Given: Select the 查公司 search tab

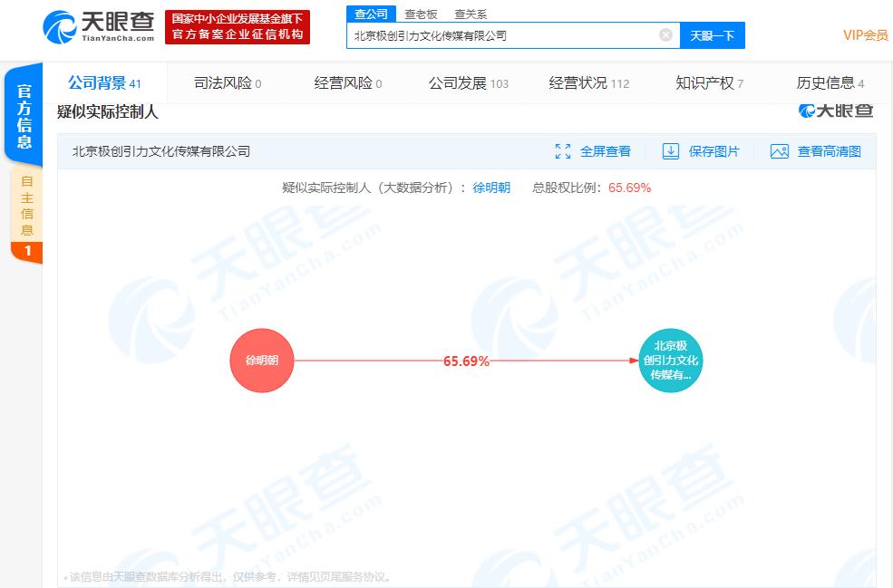Looking at the screenshot, I should 371,14.
